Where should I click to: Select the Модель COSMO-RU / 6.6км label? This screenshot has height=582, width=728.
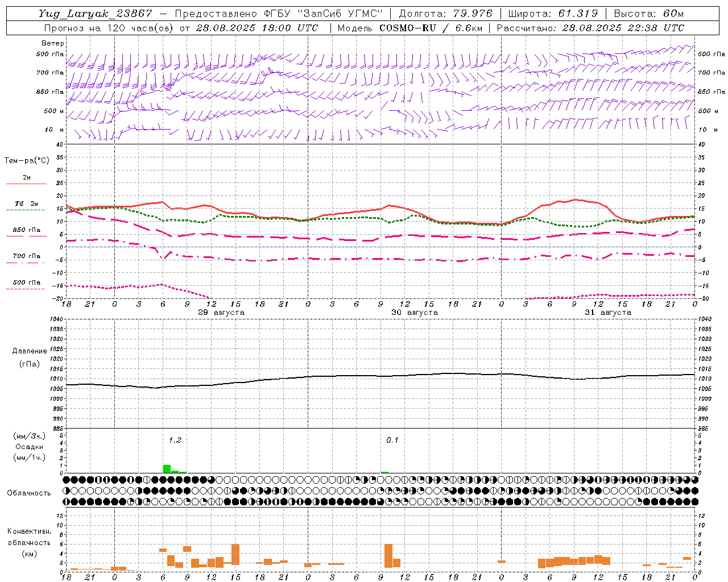point(410,28)
